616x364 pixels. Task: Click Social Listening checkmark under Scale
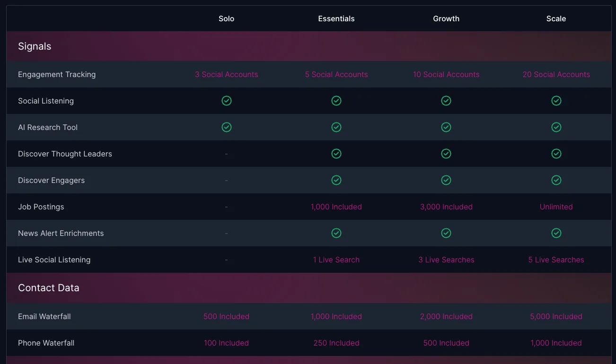click(556, 101)
